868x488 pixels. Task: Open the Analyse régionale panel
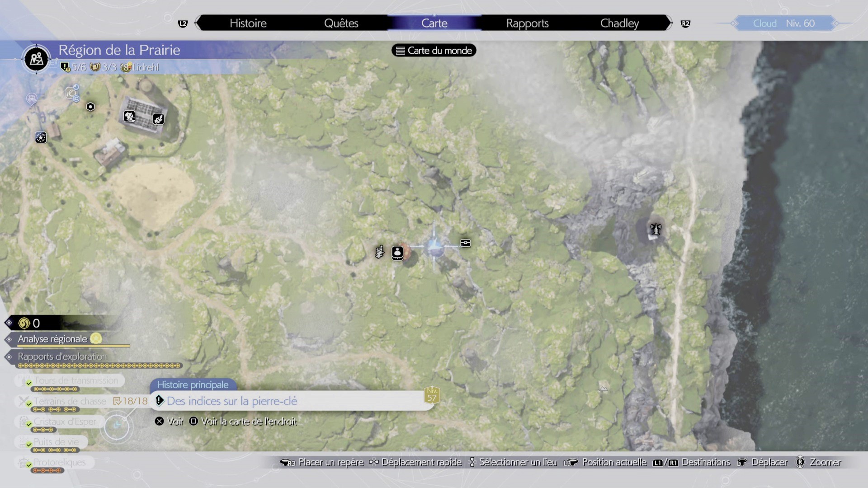point(52,339)
